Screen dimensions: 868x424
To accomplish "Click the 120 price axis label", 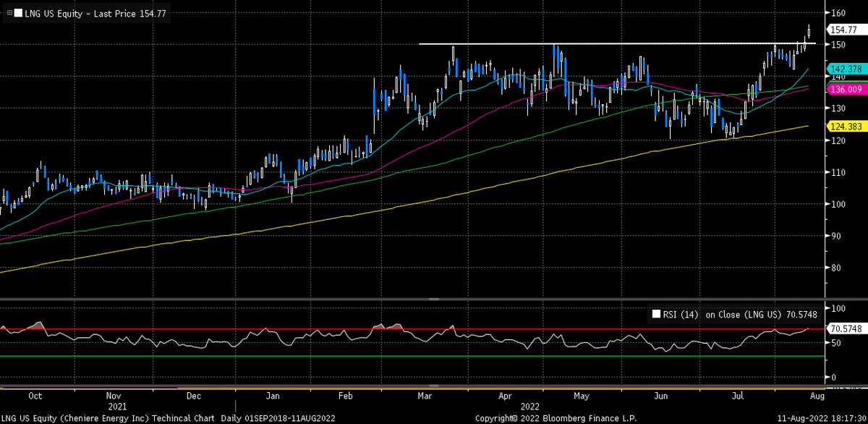I will (x=838, y=140).
